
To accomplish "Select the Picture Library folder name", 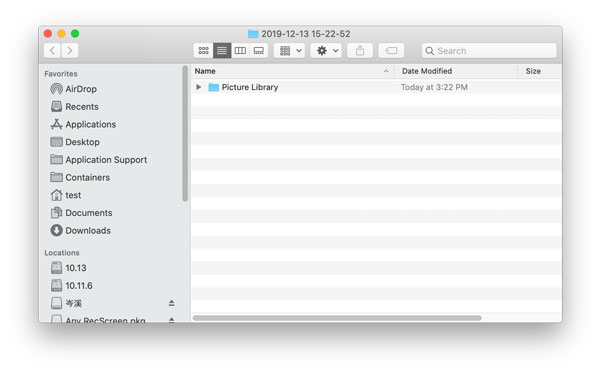I will click(250, 87).
